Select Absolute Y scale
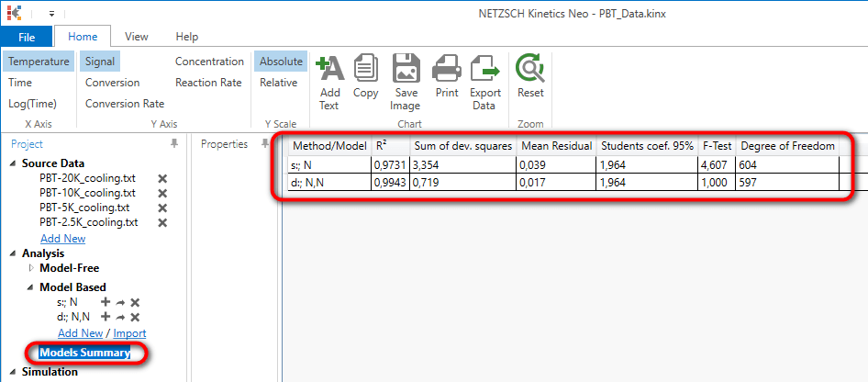This screenshot has width=868, height=382. coord(281,62)
